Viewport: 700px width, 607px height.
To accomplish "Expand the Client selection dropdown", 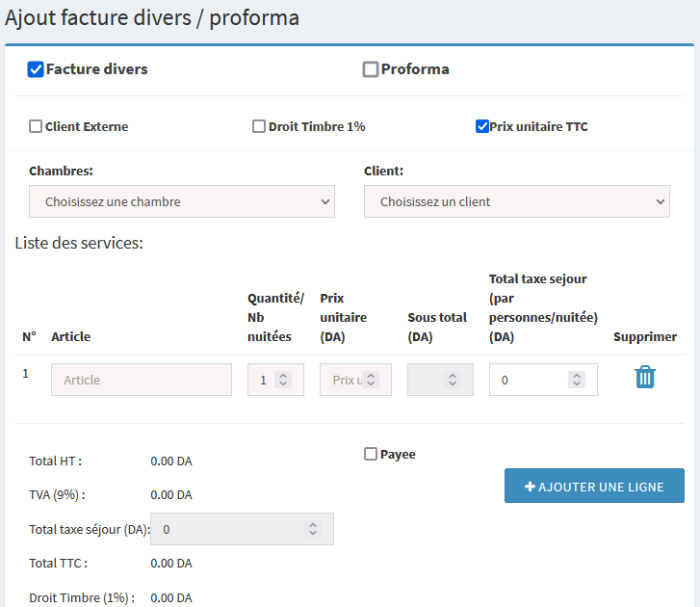I will click(516, 201).
